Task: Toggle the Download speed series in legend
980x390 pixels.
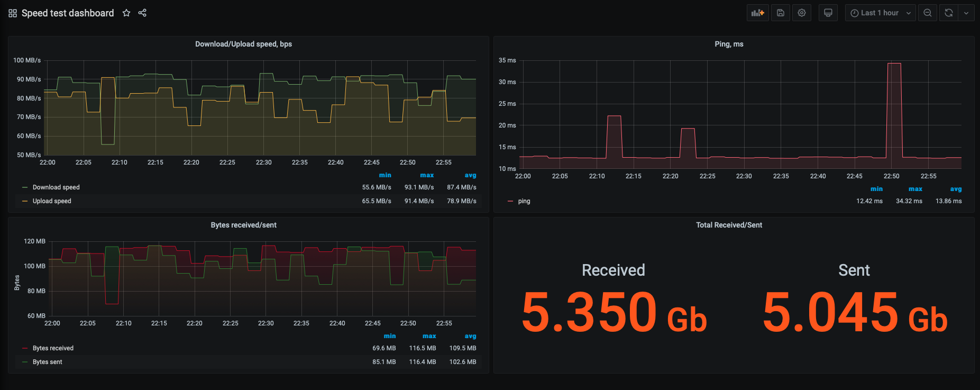Action: pyautogui.click(x=56, y=187)
